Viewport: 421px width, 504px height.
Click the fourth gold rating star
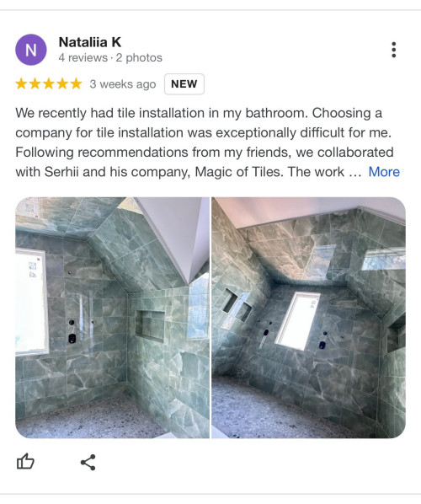[x=62, y=83]
